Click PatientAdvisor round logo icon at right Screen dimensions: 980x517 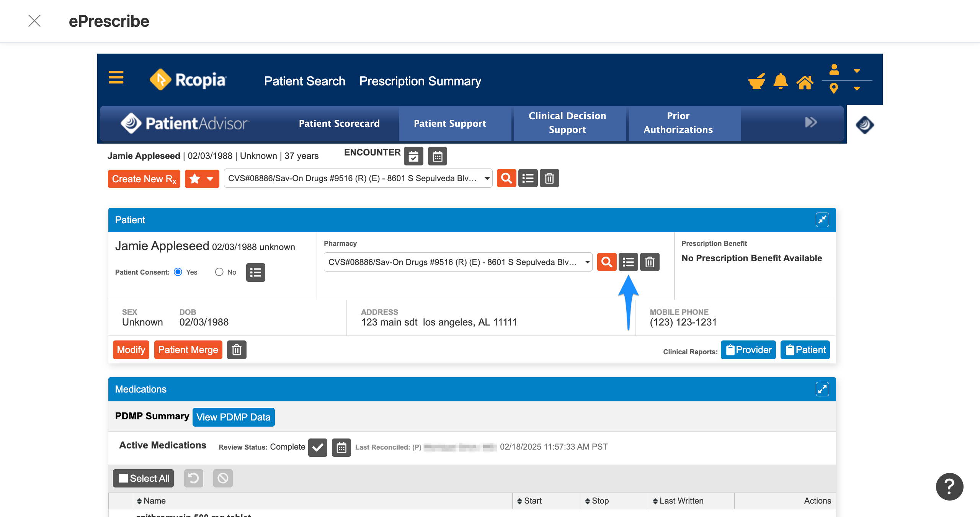pyautogui.click(x=865, y=125)
